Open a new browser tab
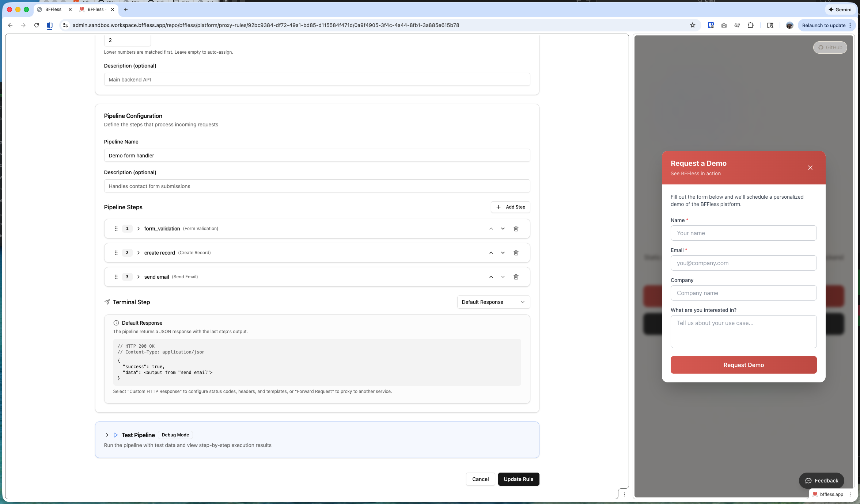This screenshot has width=860, height=504. pyautogui.click(x=126, y=9)
